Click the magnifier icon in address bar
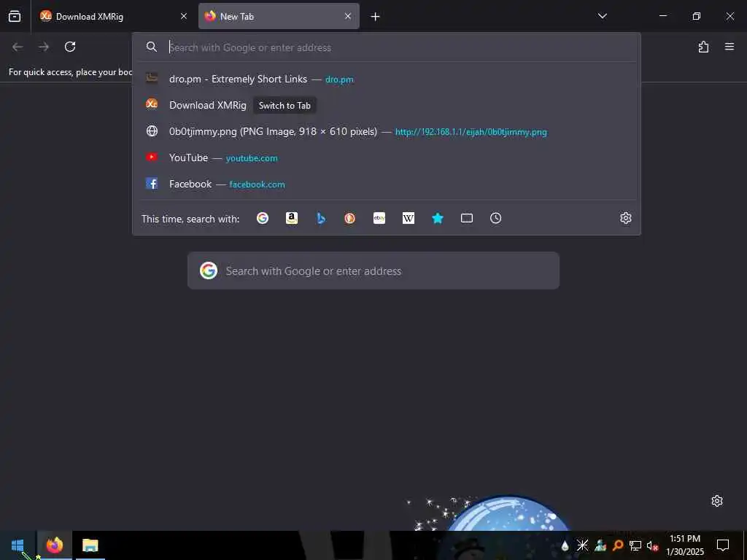Image resolution: width=747 pixels, height=560 pixels. (x=152, y=47)
